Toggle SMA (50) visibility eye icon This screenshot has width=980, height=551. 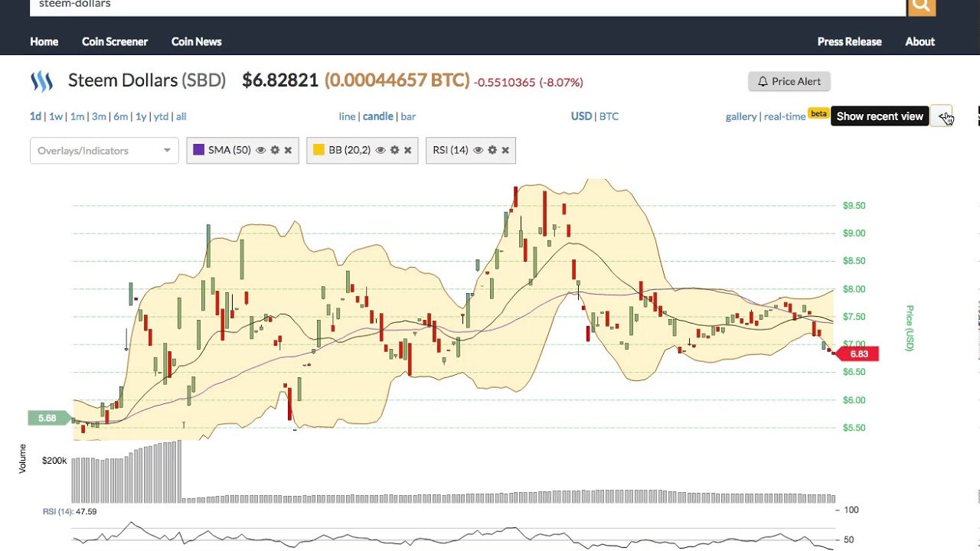(x=260, y=150)
